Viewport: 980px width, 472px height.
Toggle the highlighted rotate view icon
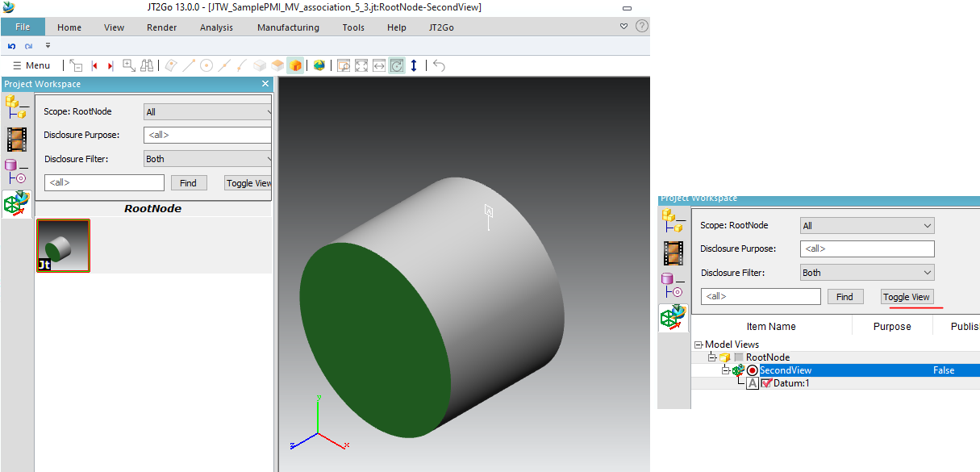(x=397, y=65)
